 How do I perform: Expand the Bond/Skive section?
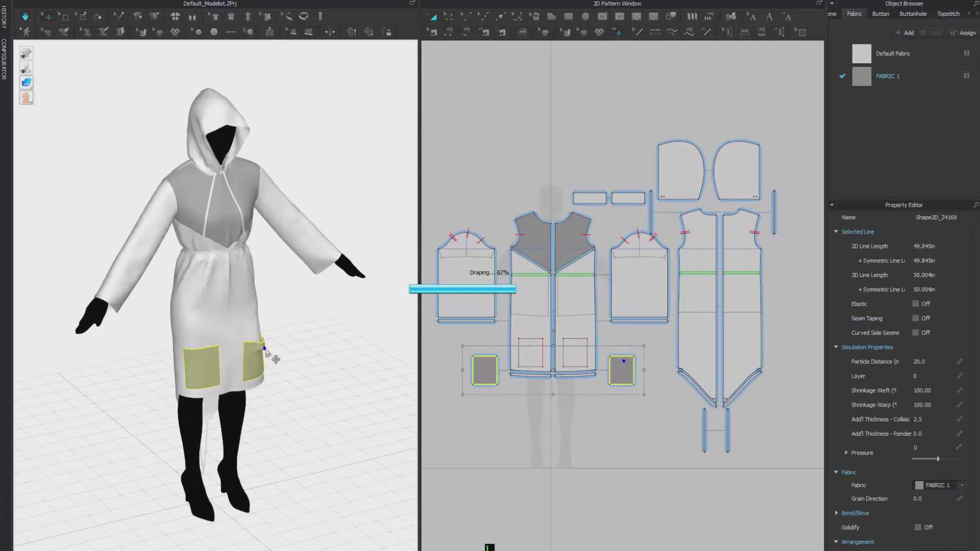[836, 513]
